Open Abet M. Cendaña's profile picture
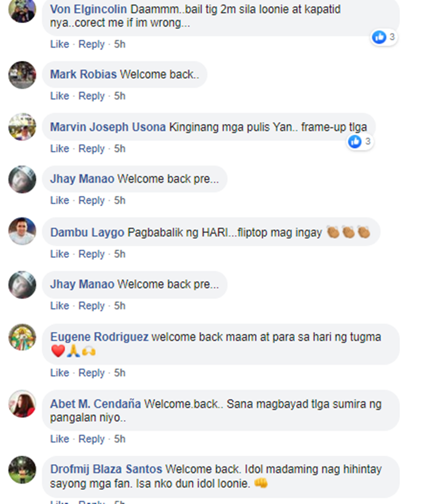Image resolution: width=422 pixels, height=504 pixels. pos(22,404)
